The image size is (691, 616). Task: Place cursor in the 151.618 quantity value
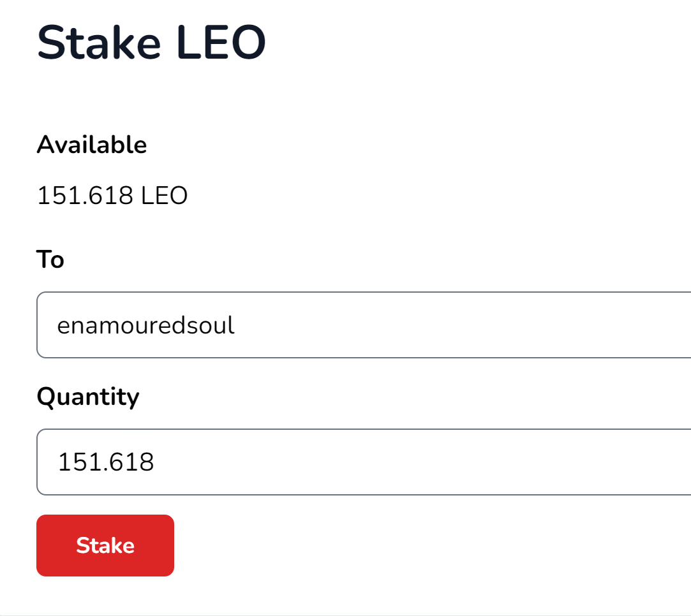[x=106, y=462]
